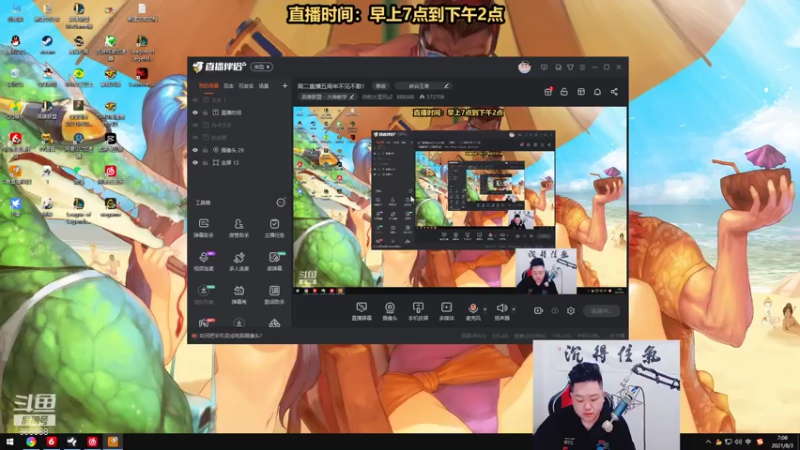Lock the 全屏 13 layer
This screenshot has width=800, height=450.
(x=205, y=163)
